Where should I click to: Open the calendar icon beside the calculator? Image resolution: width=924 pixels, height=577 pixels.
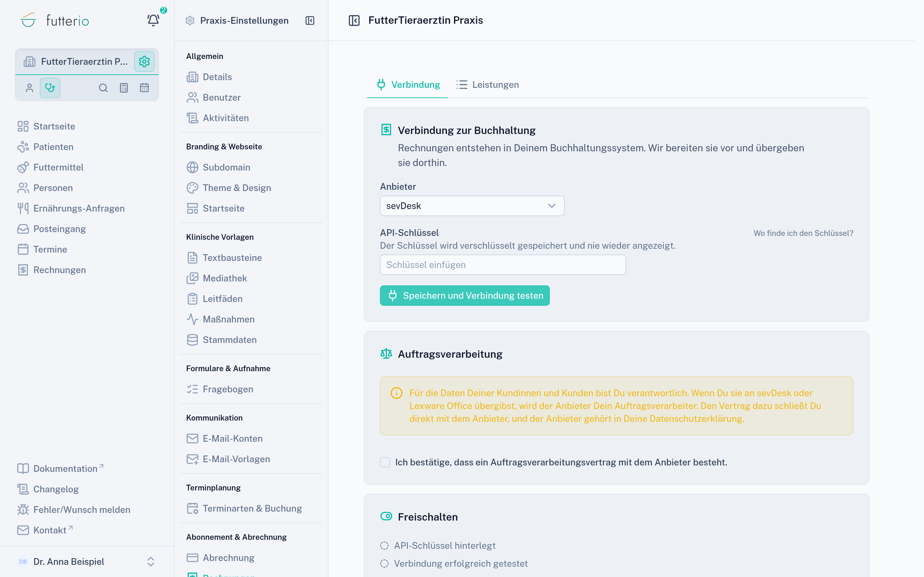pos(144,88)
